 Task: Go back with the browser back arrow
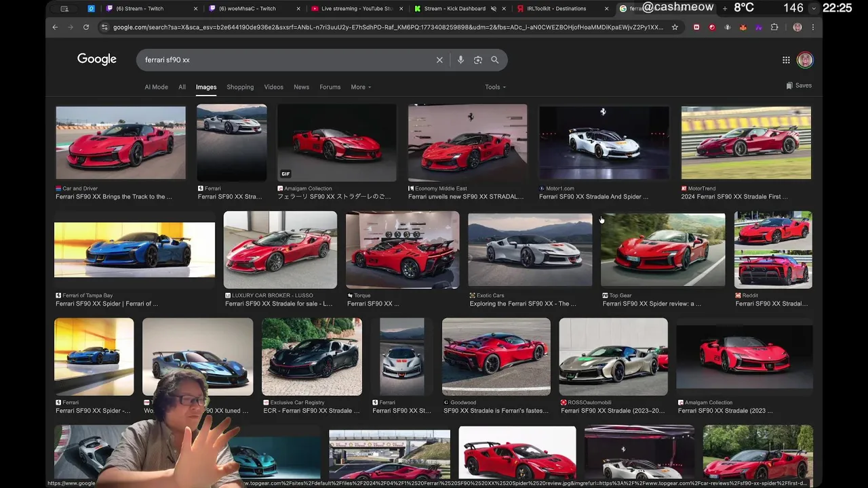[x=55, y=27]
